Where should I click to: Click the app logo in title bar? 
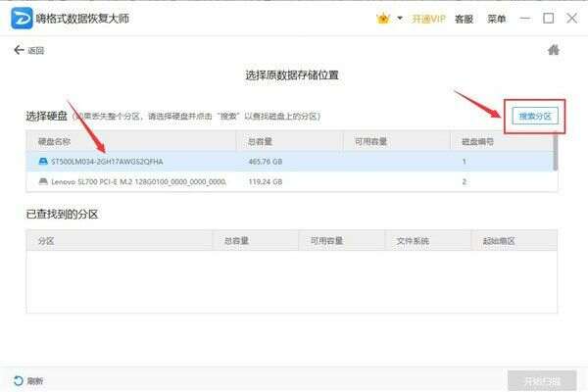click(22, 18)
